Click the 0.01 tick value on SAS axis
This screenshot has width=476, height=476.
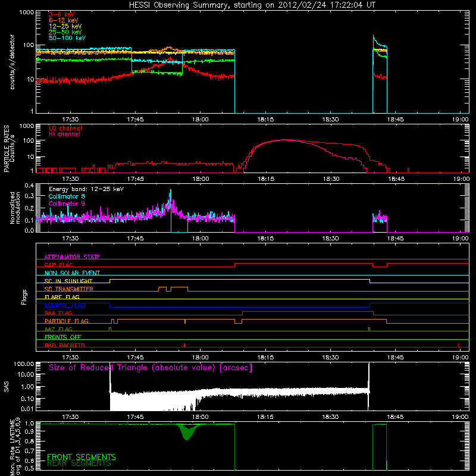[x=27, y=409]
